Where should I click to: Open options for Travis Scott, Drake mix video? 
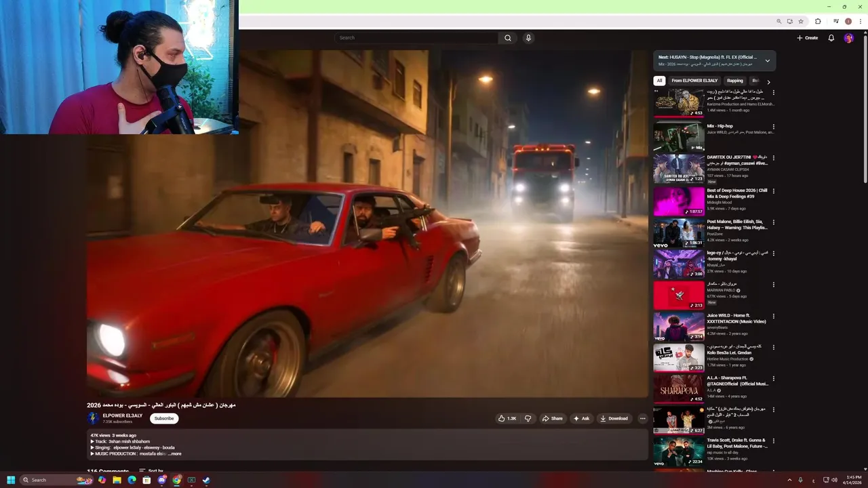pyautogui.click(x=773, y=441)
